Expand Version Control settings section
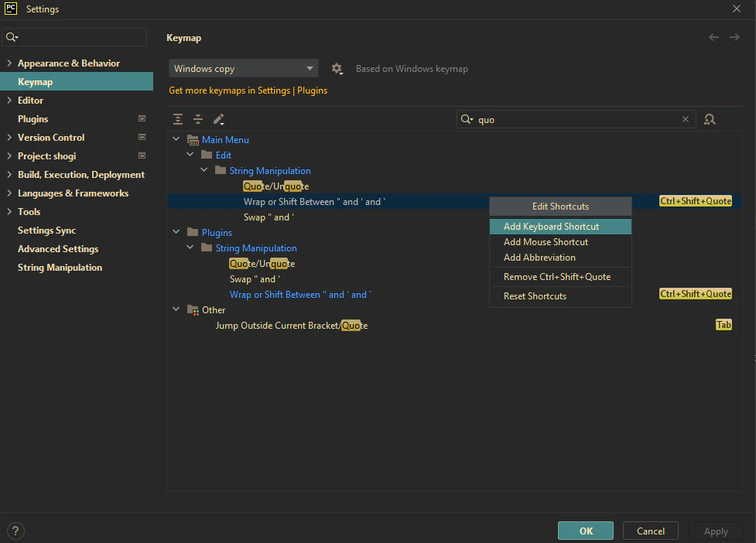The width and height of the screenshot is (756, 543). 9,138
